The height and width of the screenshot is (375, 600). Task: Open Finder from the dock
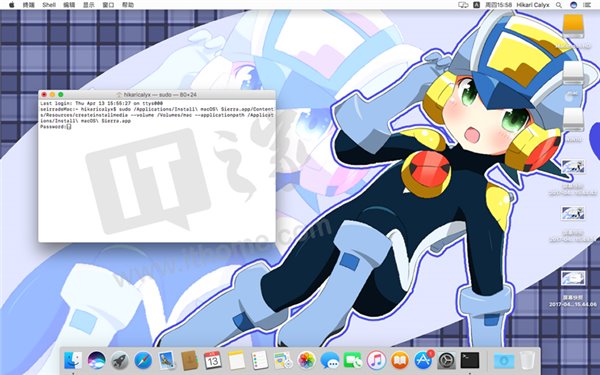(73, 360)
